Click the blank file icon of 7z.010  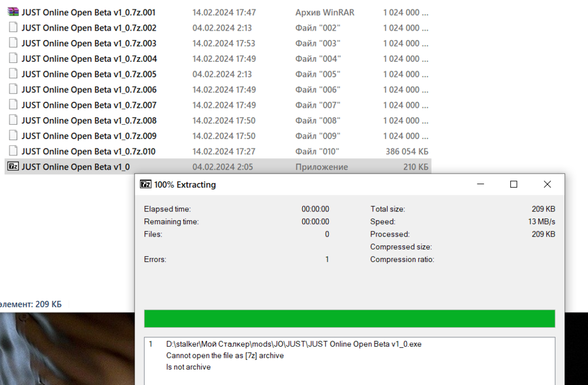click(x=13, y=151)
